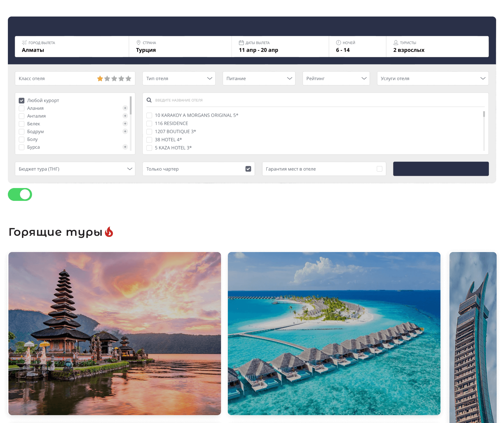Expand Анталия subregions with plus icon
Viewport: 504px width, 423px height.
[125, 116]
